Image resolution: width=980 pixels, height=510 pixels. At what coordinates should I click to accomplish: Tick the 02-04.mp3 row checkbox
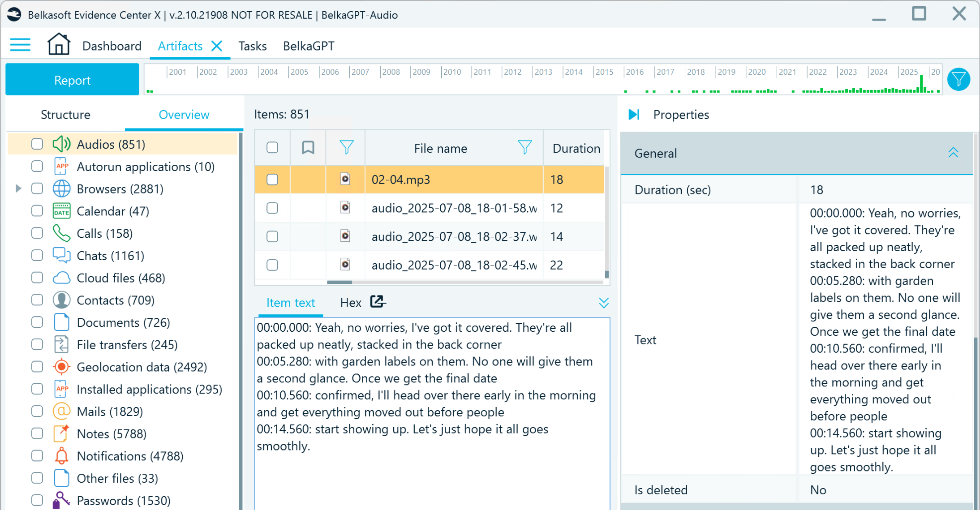coord(272,180)
